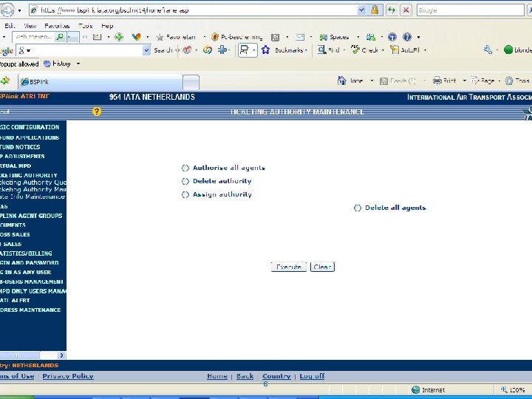The image size is (532, 399).
Task: Click the wrench settings icon in Google toolbar
Action: tap(488, 50)
